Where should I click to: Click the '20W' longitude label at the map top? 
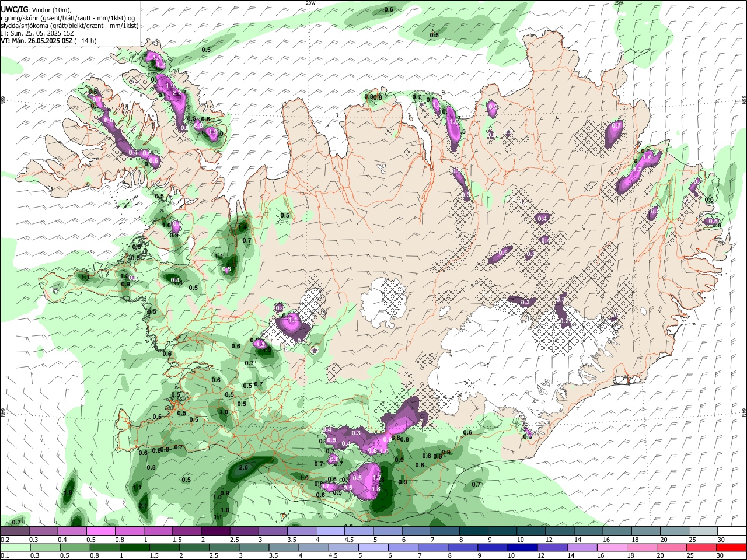(310, 3)
